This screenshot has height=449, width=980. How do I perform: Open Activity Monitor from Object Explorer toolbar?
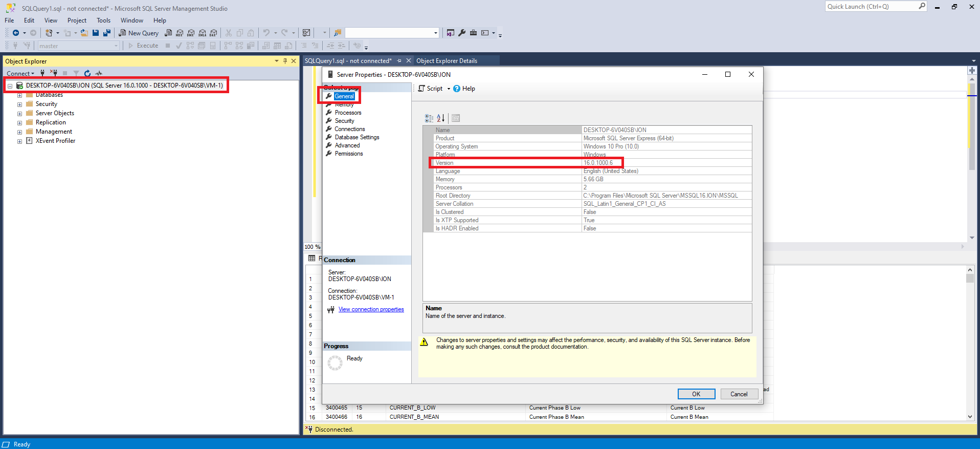[99, 73]
